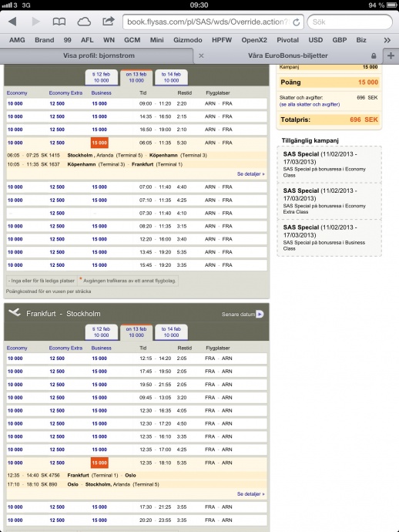Viewport: 399px width, 532px height.
Task: Open the GBP bookmark
Action: 340,40
